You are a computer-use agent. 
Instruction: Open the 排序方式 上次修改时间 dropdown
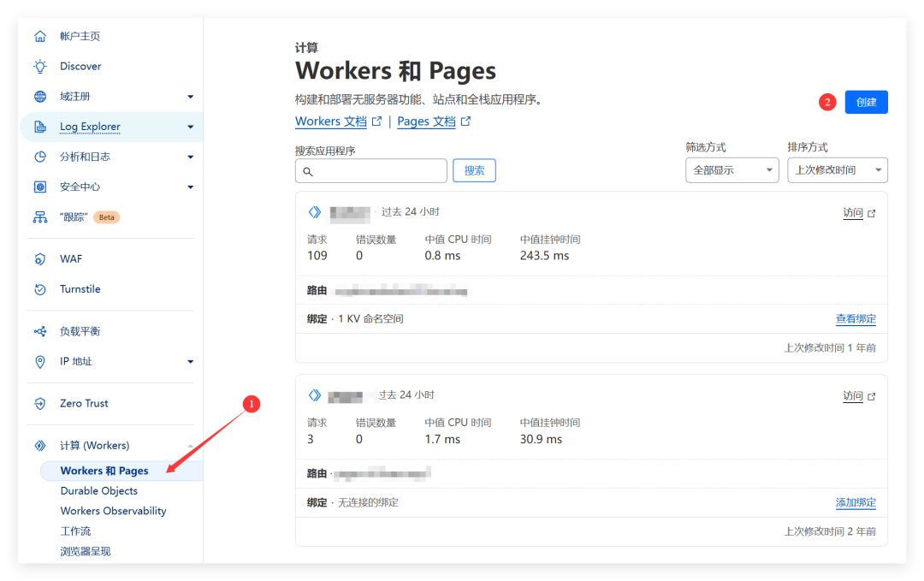[838, 170]
